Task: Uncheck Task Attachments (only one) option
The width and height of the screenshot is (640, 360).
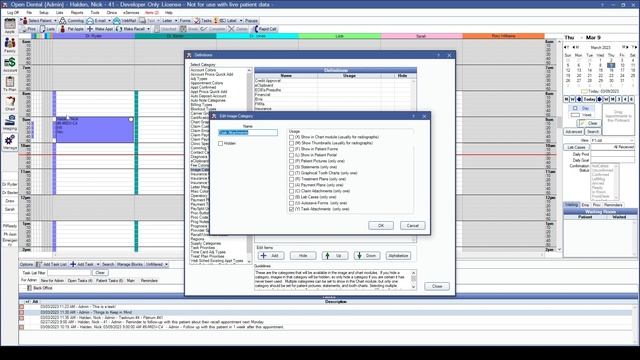Action: (291, 209)
